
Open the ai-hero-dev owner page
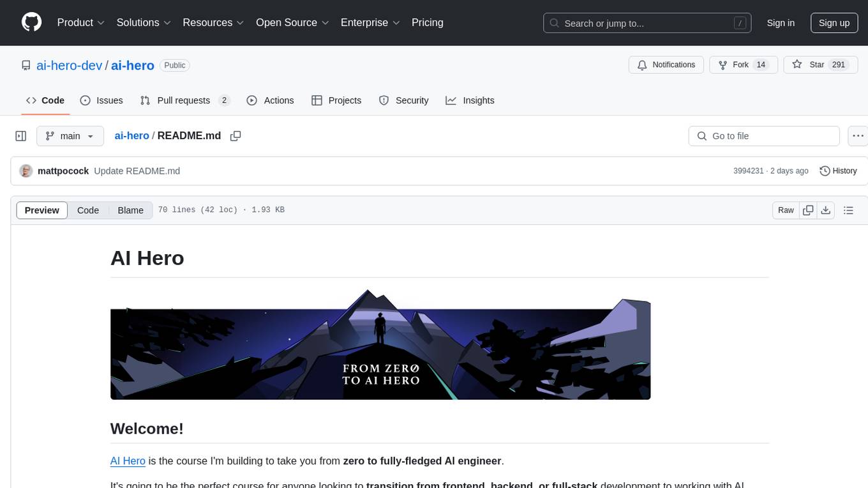pyautogui.click(x=70, y=65)
